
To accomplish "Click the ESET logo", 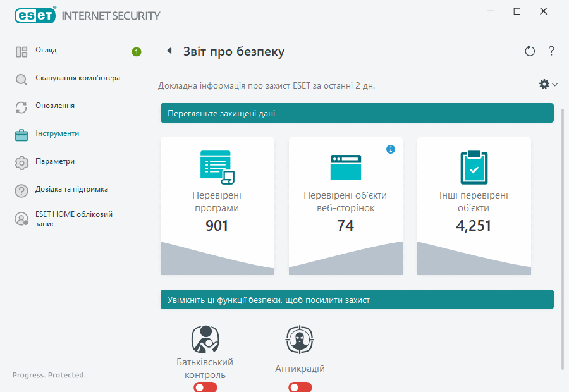I will pyautogui.click(x=35, y=15).
